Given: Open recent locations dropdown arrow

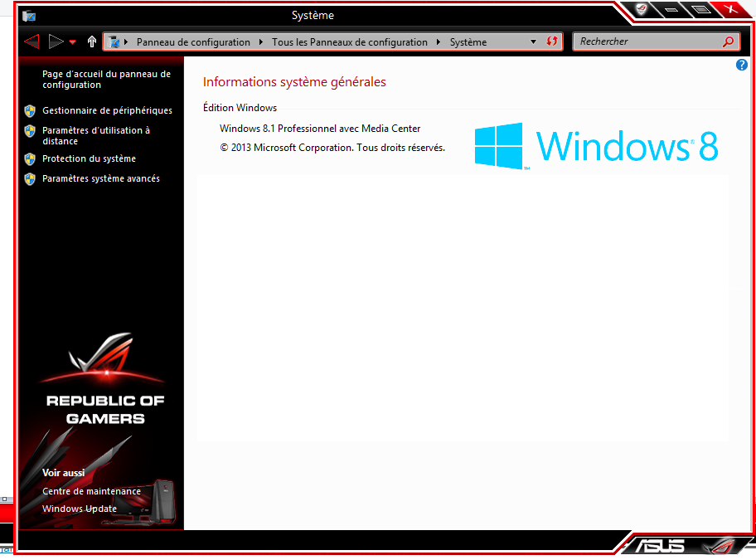Looking at the screenshot, I should pyautogui.click(x=73, y=42).
